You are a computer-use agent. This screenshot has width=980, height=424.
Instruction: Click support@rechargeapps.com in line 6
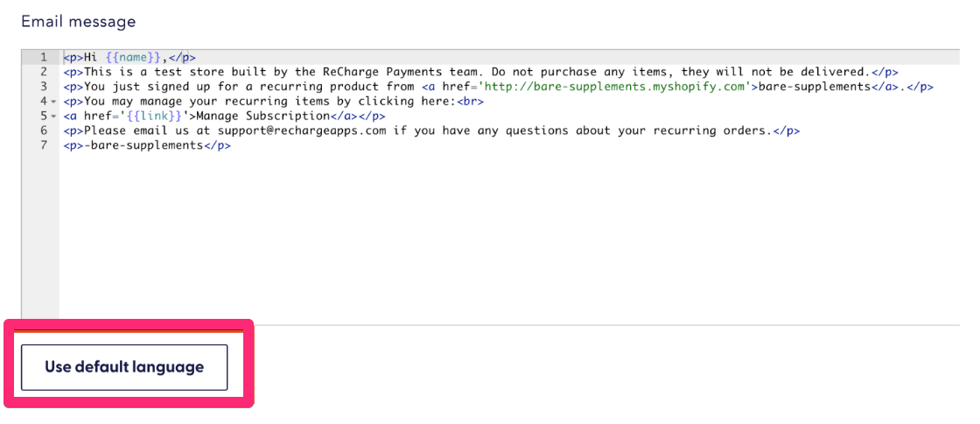point(302,131)
